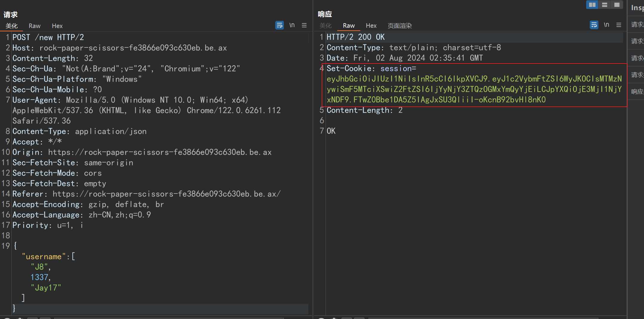
Task: Open the response pane hamburger menu
Action: point(619,25)
